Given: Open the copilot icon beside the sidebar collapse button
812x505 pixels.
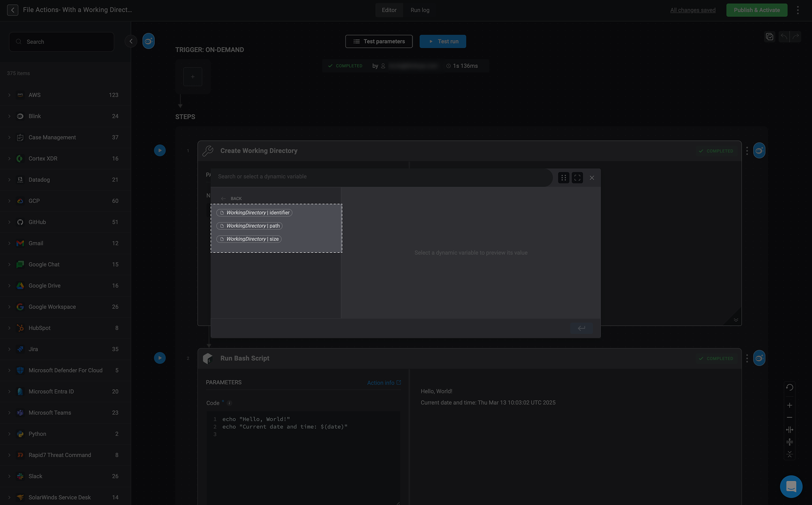Looking at the screenshot, I should pos(149,41).
